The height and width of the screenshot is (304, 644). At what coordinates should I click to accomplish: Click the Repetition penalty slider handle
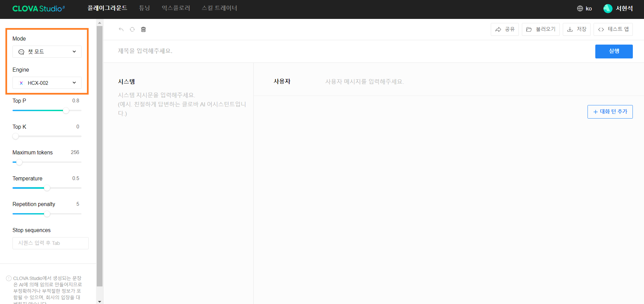[47, 214]
